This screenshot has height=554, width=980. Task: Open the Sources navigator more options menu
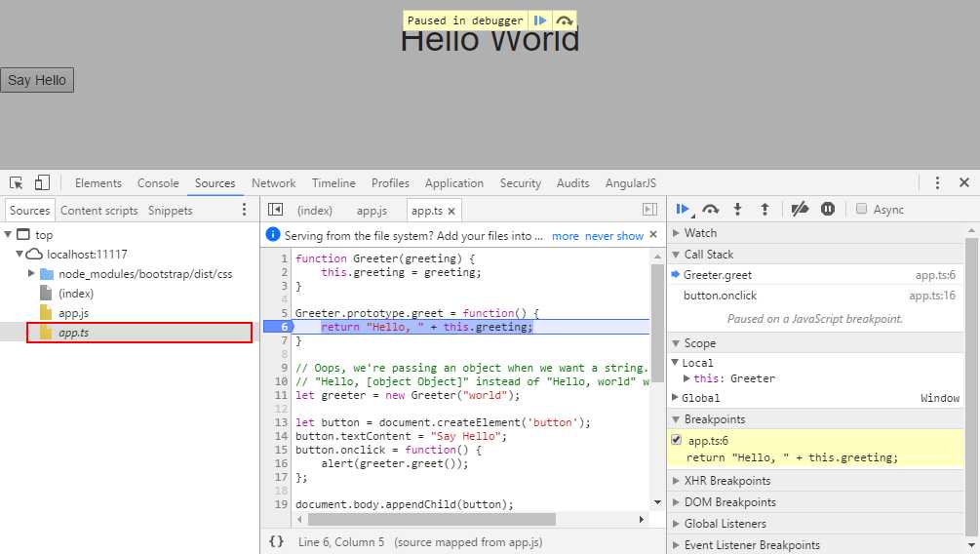(x=245, y=210)
